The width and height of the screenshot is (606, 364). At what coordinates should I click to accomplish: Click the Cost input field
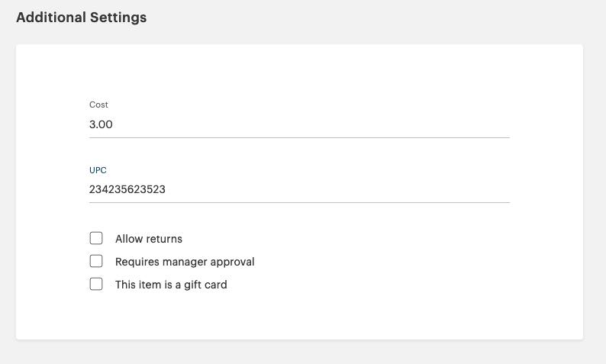pos(299,124)
